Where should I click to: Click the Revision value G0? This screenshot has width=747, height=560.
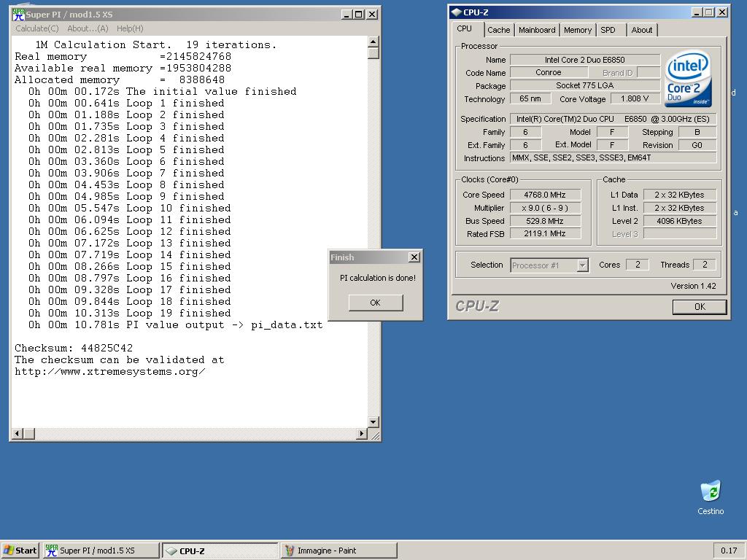point(697,145)
